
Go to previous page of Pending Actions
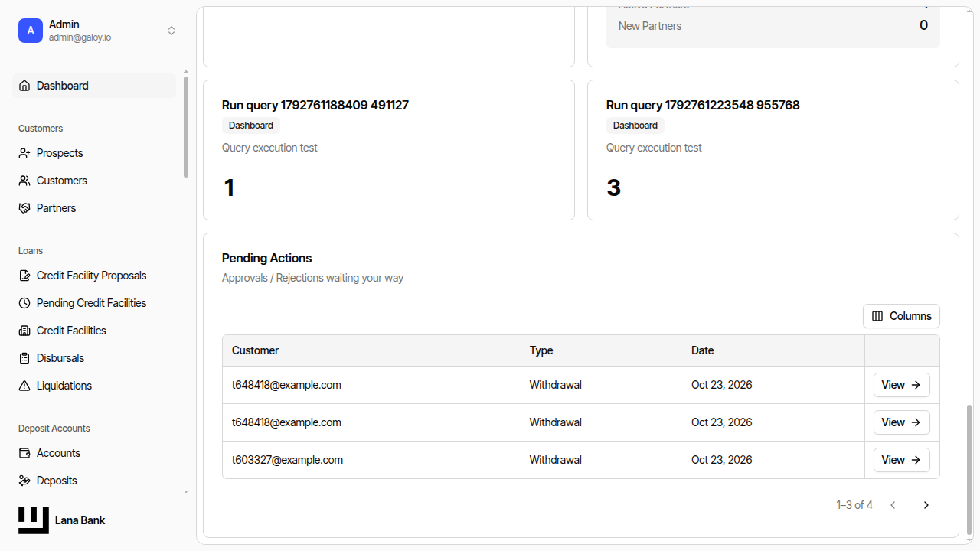click(x=893, y=505)
